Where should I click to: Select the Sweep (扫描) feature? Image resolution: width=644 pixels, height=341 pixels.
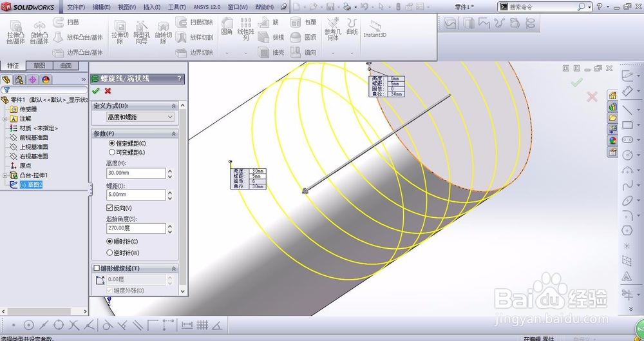point(66,22)
